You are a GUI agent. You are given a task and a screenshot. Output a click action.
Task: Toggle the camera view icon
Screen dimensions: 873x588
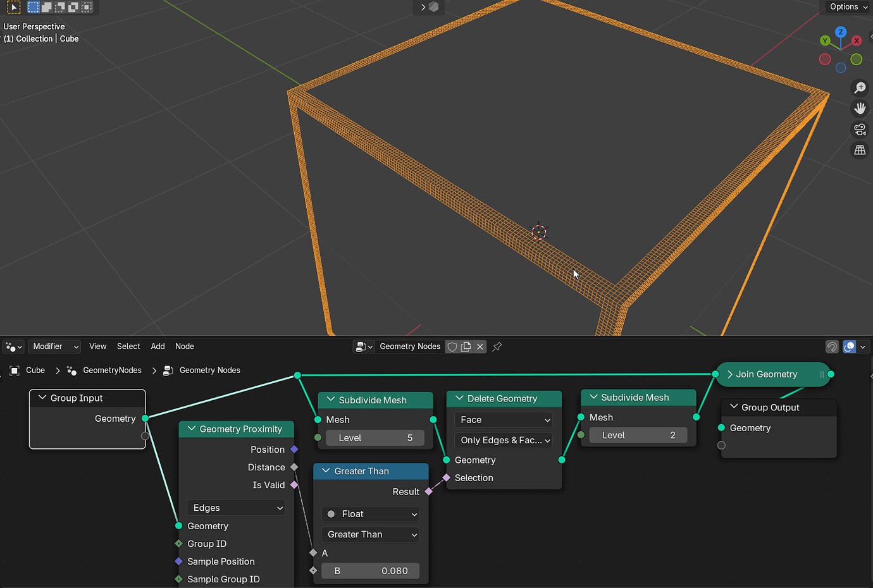(860, 130)
